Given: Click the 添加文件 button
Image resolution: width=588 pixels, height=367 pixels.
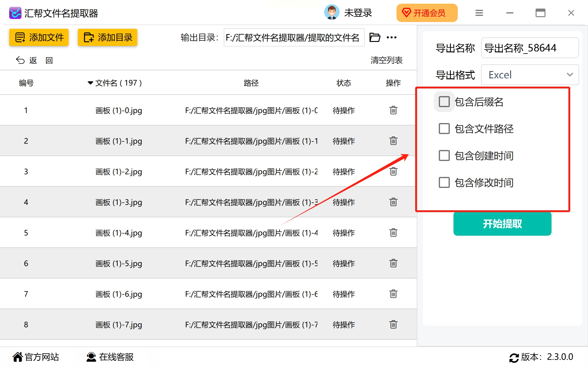Looking at the screenshot, I should pos(39,37).
